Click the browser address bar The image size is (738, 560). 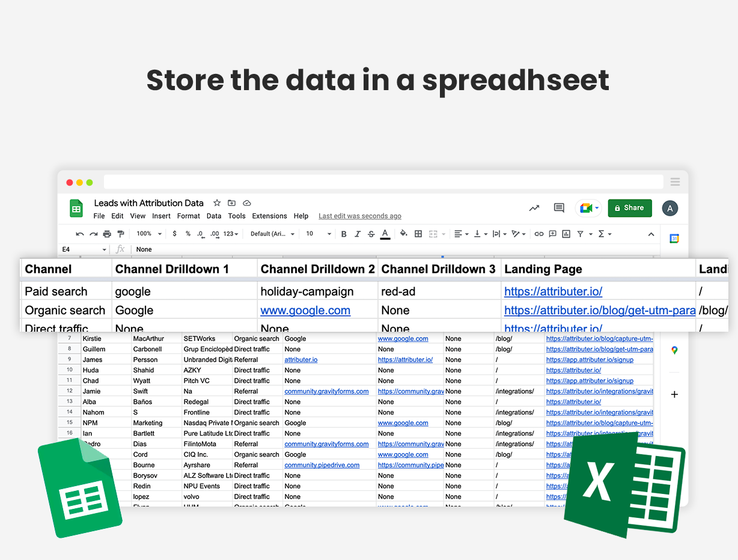[x=383, y=182]
